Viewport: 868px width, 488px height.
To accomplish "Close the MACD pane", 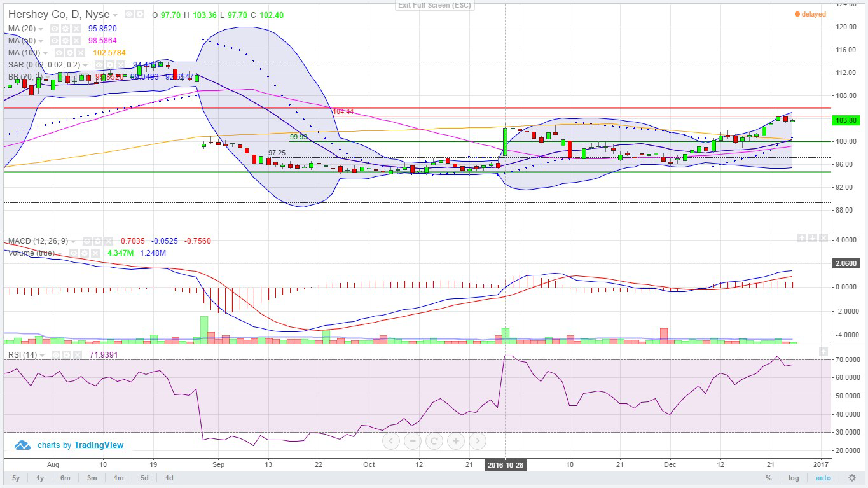I will (x=823, y=238).
